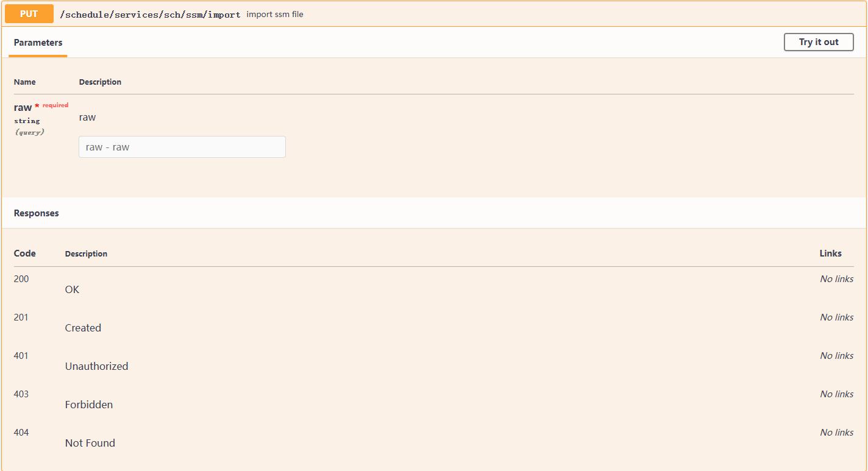Screen dimensions: 868x471
Task: Select response code 200
Action: coord(21,279)
